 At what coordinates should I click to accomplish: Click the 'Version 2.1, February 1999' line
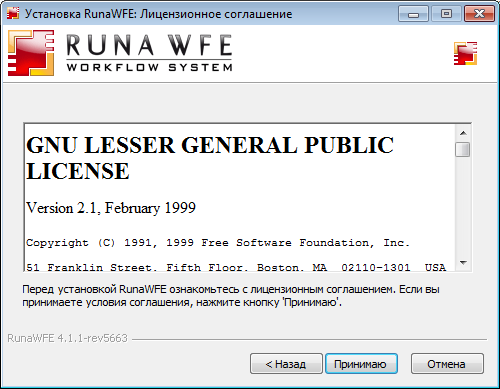[111, 208]
